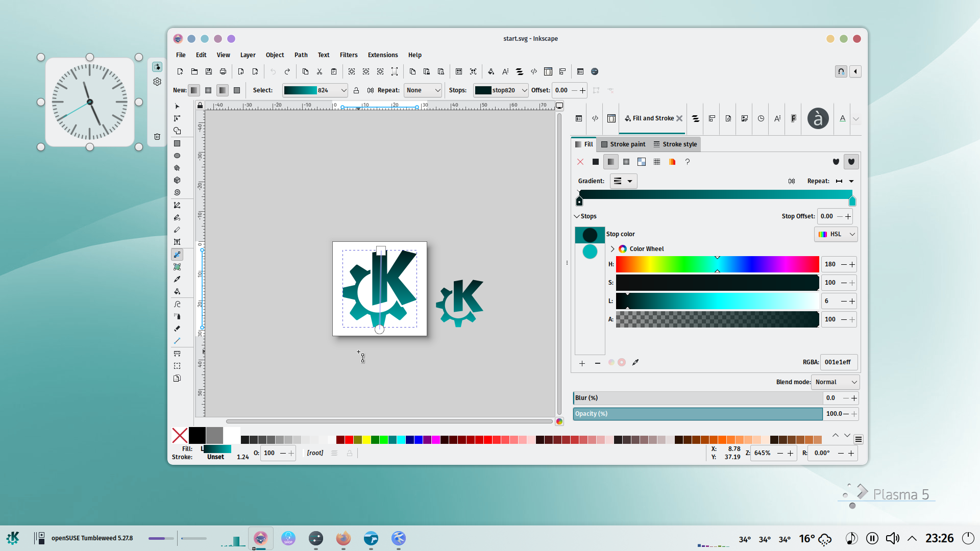Open the Stops stop820 dropdown
The image size is (980, 551).
tap(501, 90)
